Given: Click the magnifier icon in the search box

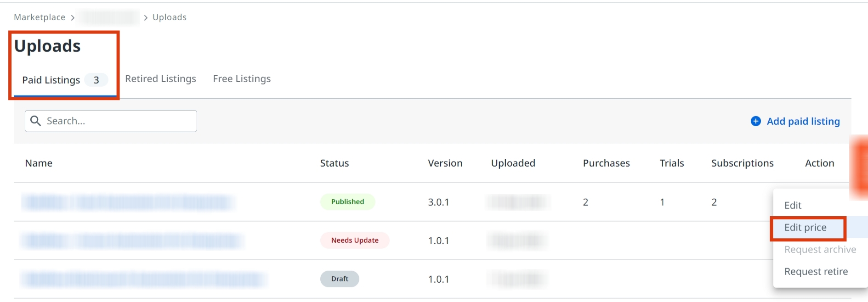Looking at the screenshot, I should tap(35, 121).
